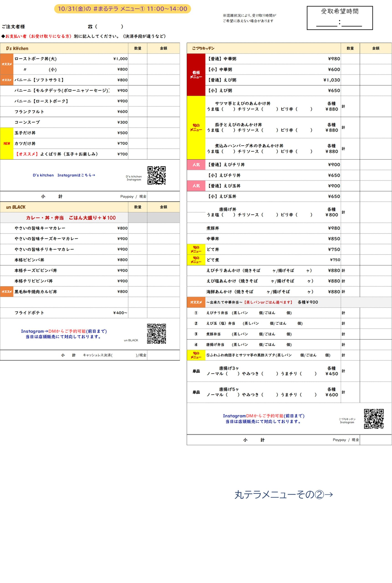Follow the D's kitchen Instagramはこちら→ link

[64, 175]
